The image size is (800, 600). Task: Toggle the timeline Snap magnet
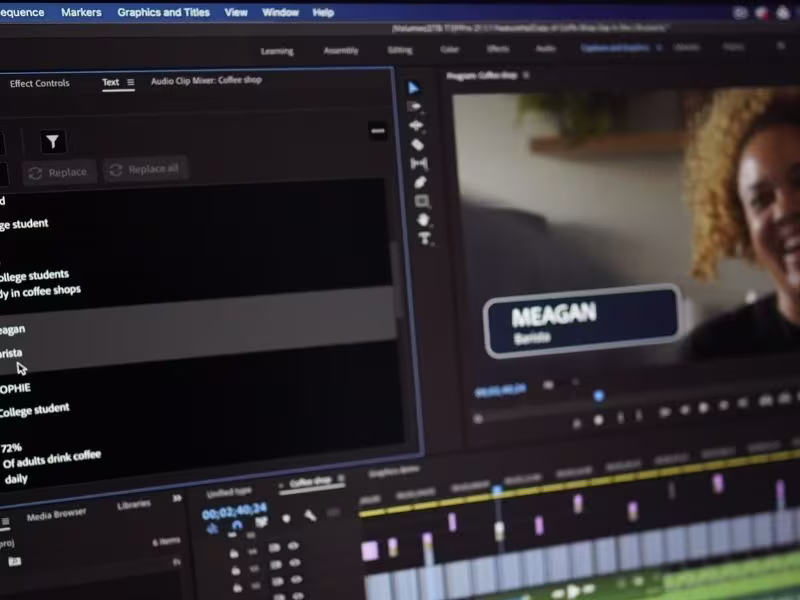[x=237, y=525]
